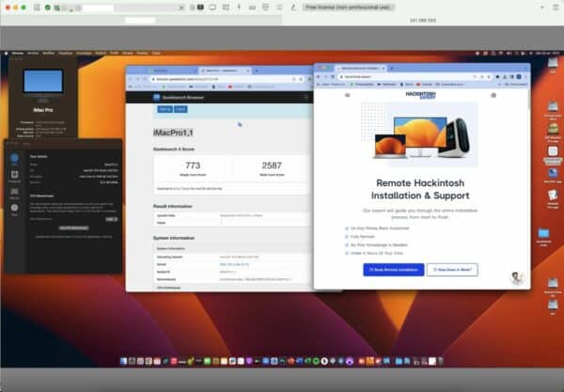This screenshot has width=564, height=392.
Task: Open Chrome three-dot menu in Hackintosh window
Action: point(525,76)
